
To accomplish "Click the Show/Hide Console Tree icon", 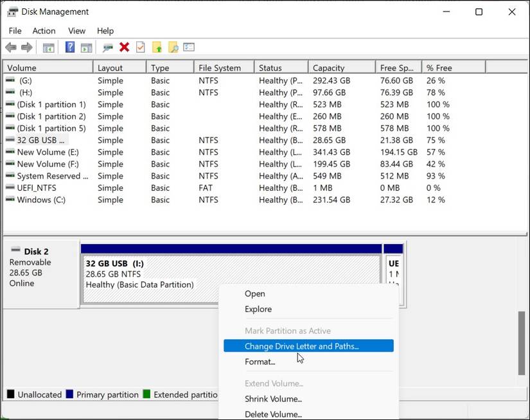I will (x=48, y=48).
